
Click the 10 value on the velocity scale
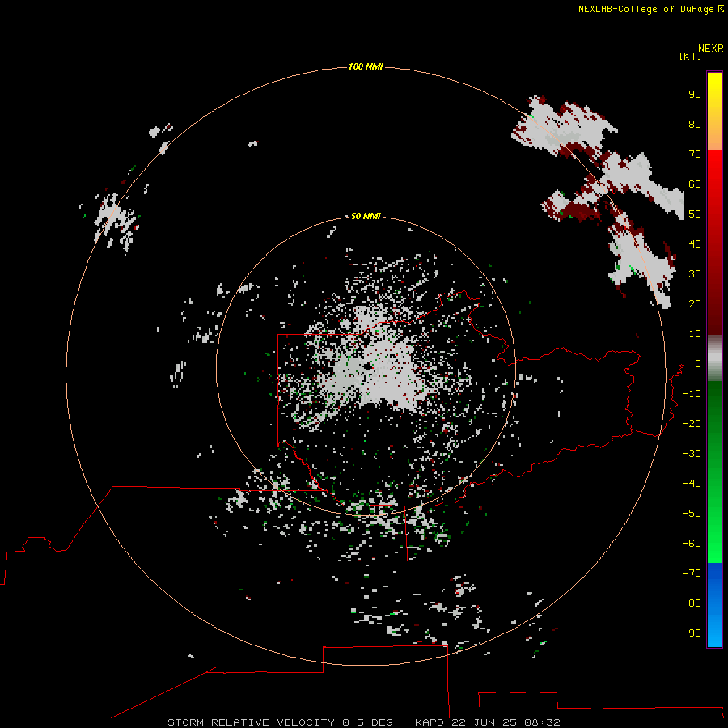[x=695, y=334]
